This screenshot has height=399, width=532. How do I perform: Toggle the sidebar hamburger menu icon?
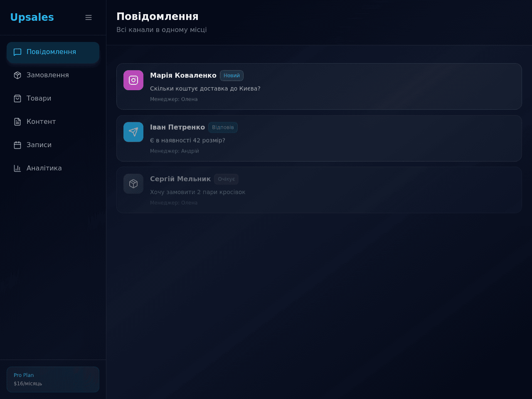tap(89, 17)
